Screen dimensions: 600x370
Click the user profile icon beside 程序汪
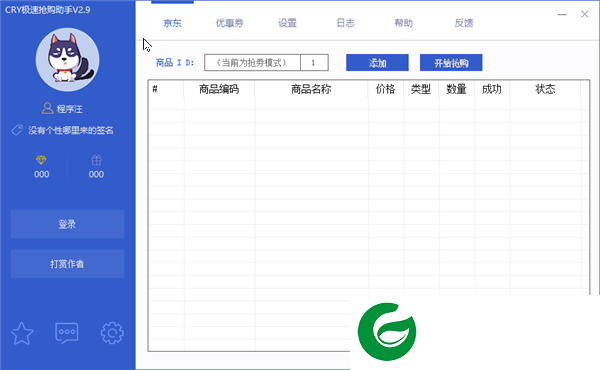(x=47, y=108)
